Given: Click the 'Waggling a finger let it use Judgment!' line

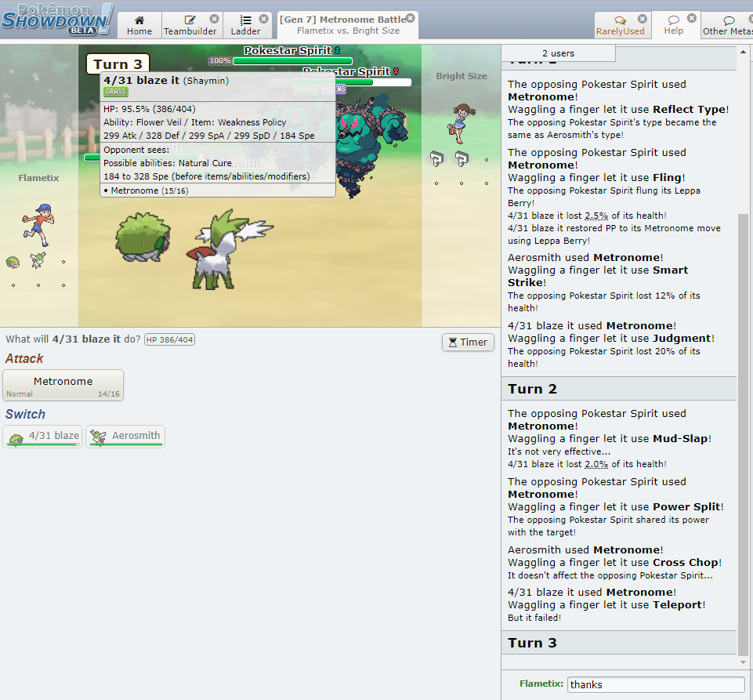Looking at the screenshot, I should pyautogui.click(x=611, y=338).
